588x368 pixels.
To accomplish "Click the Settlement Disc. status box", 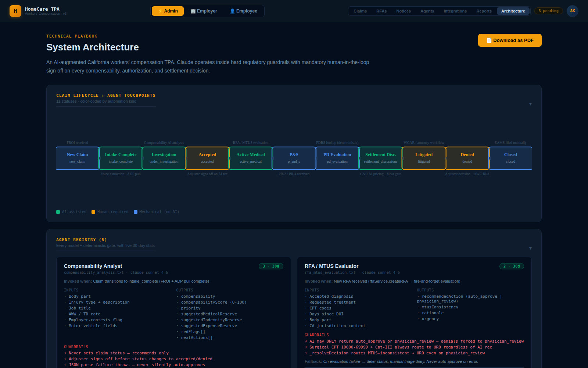I will 381,158.
